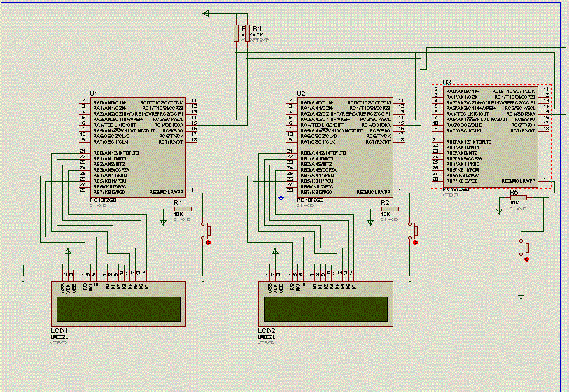The image size is (569, 392).
Task: Select the R4 4.7K pull-up resistor
Action: click(246, 33)
